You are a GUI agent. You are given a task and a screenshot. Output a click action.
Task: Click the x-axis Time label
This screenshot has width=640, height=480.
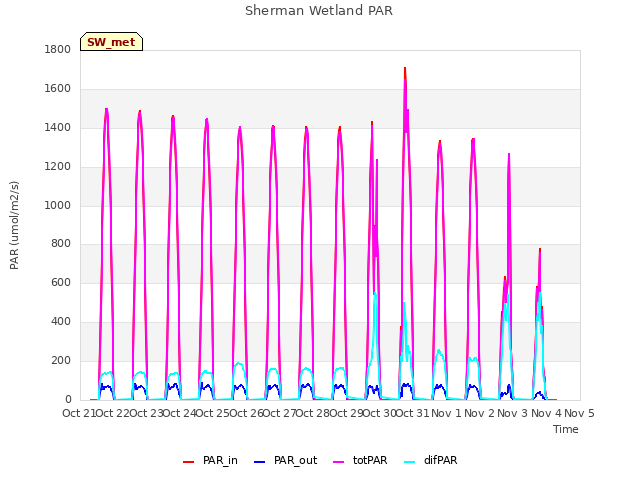coord(566,429)
